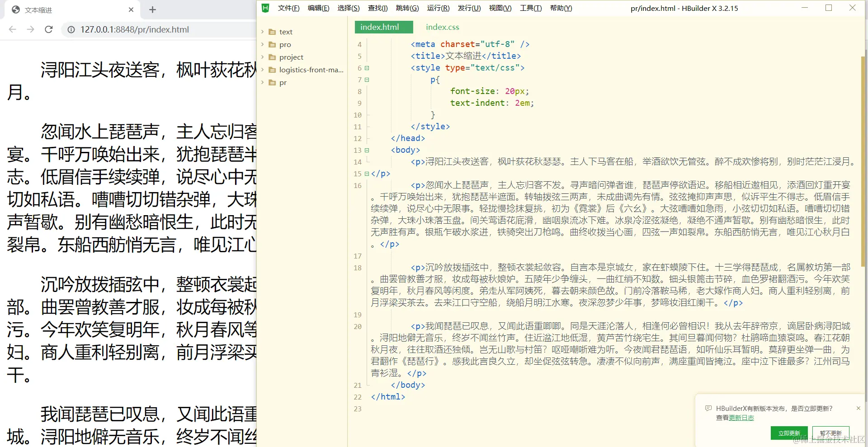The width and height of the screenshot is (868, 447).
Task: Click the text-indent: 2em code line
Action: click(x=492, y=103)
